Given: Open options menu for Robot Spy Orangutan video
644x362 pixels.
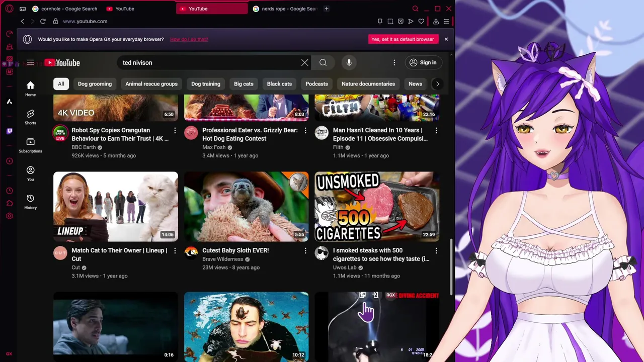Looking at the screenshot, I should coord(175,131).
